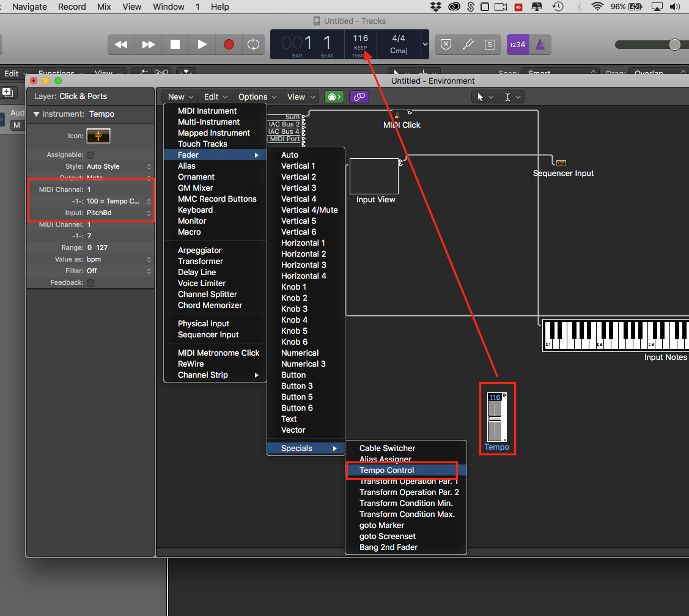Toggle the purple Metronome click button
Viewport: 689px width, 616px height.
540,45
